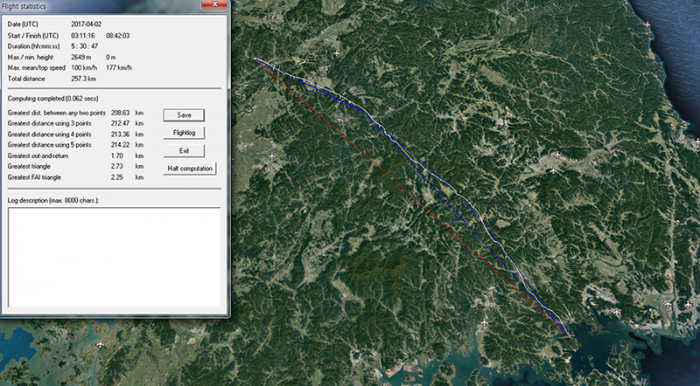This screenshot has height=386, width=700.
Task: Close the Flight statistics dialog
Action: click(214, 4)
